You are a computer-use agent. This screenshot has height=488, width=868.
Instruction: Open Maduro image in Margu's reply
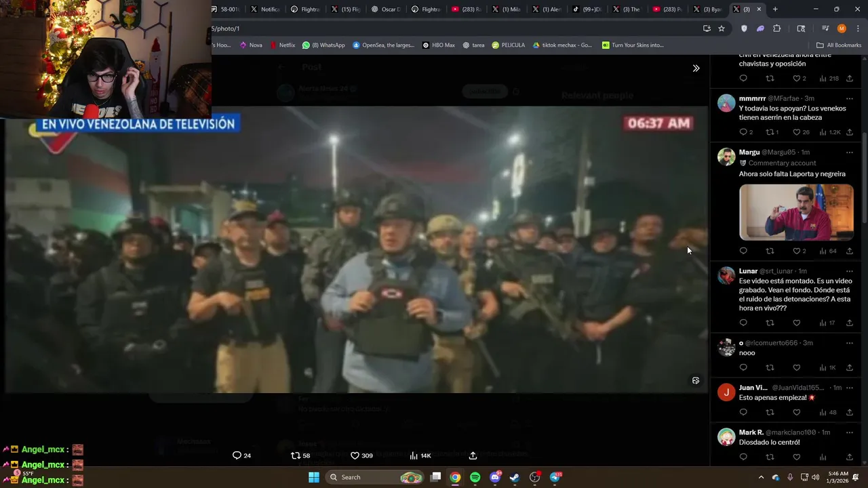(x=796, y=212)
